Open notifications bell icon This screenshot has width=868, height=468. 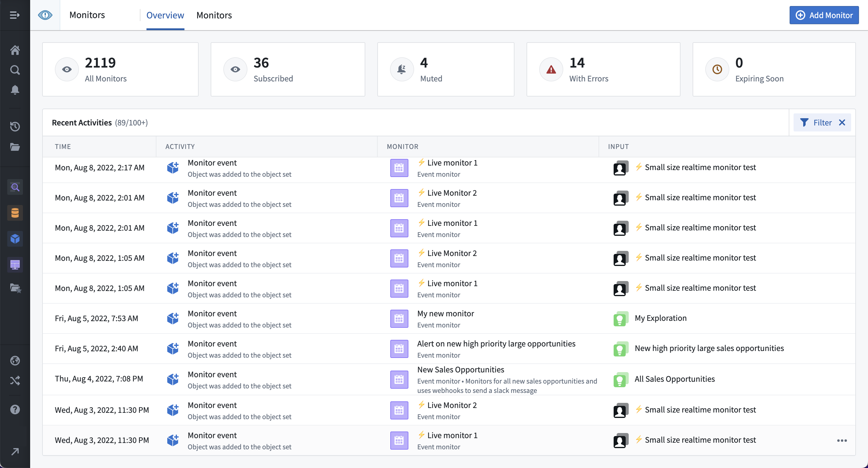15,90
